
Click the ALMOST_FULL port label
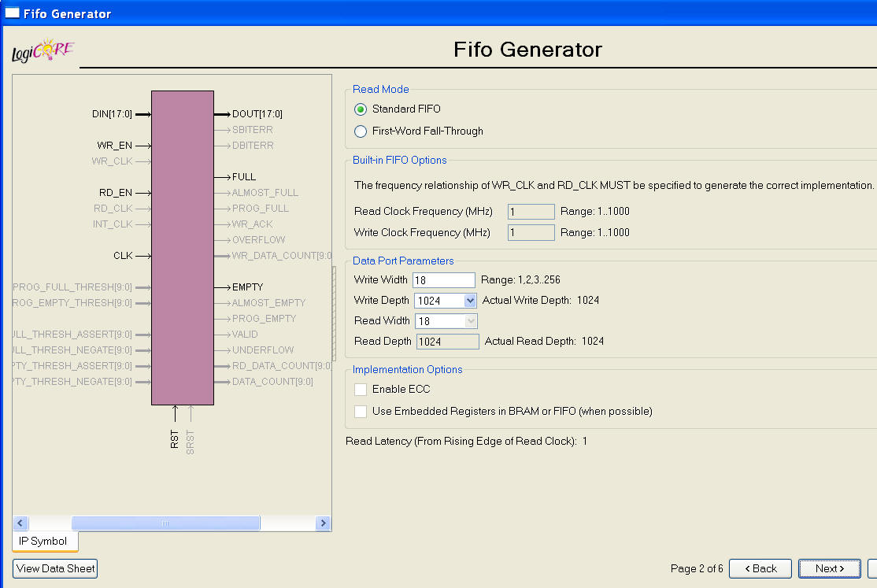tap(265, 192)
